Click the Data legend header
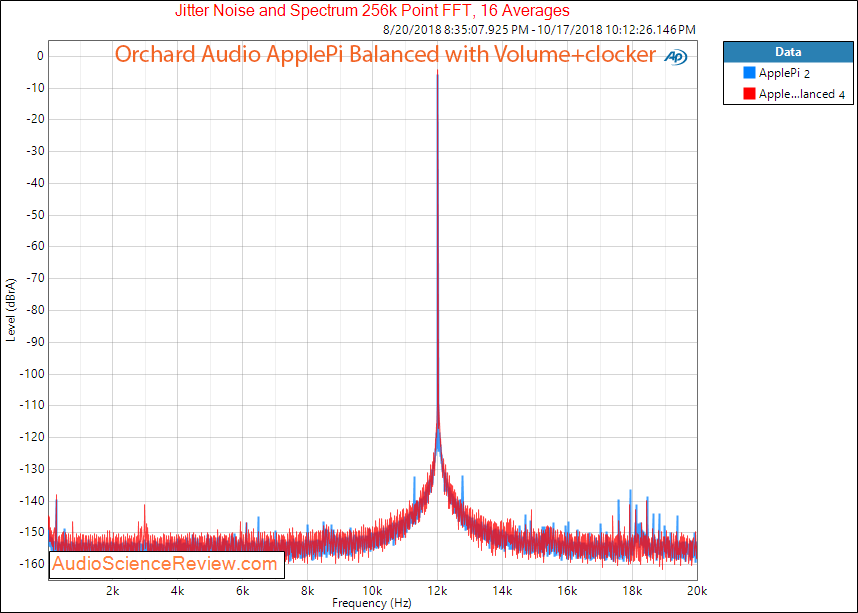This screenshot has height=613, width=858. [788, 52]
